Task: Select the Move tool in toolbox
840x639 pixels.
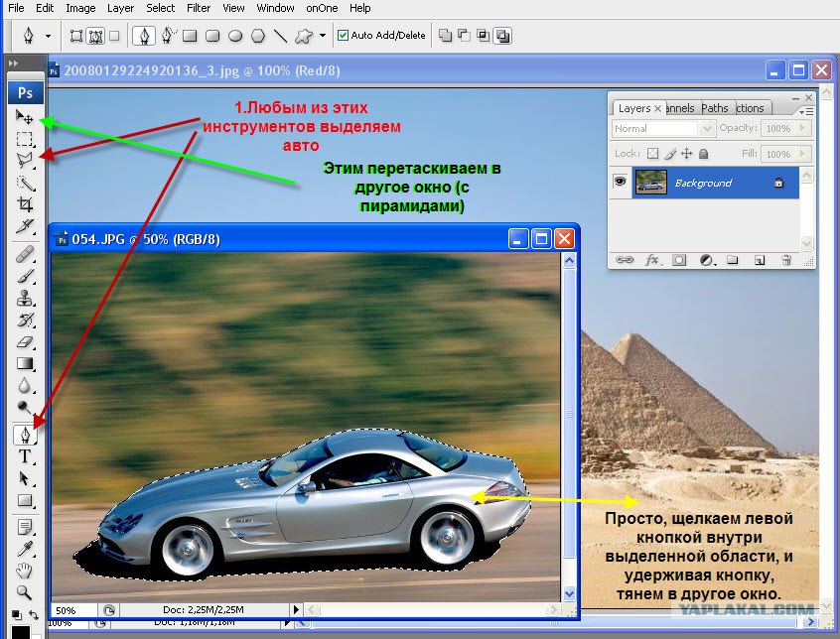Action: 24,116
